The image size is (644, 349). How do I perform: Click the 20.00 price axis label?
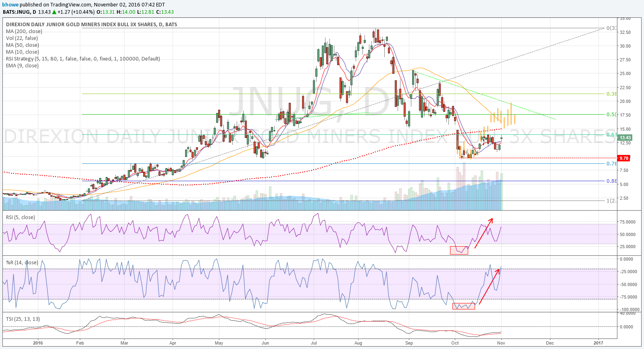click(x=625, y=101)
